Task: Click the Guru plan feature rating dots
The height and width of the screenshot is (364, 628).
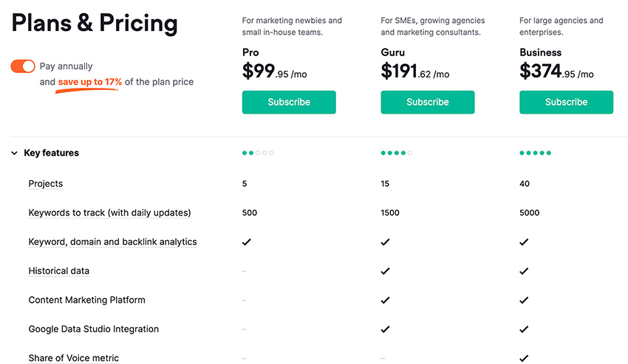Action: [x=397, y=153]
